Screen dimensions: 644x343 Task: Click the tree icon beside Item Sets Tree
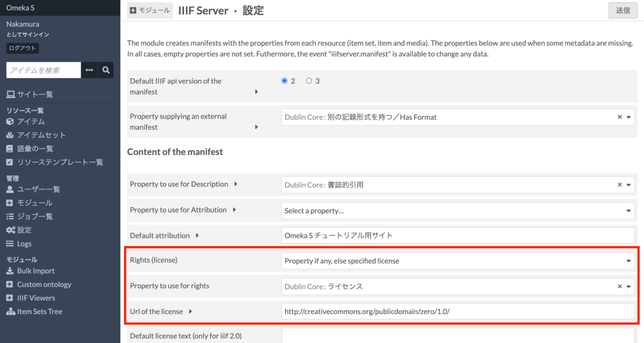point(10,311)
